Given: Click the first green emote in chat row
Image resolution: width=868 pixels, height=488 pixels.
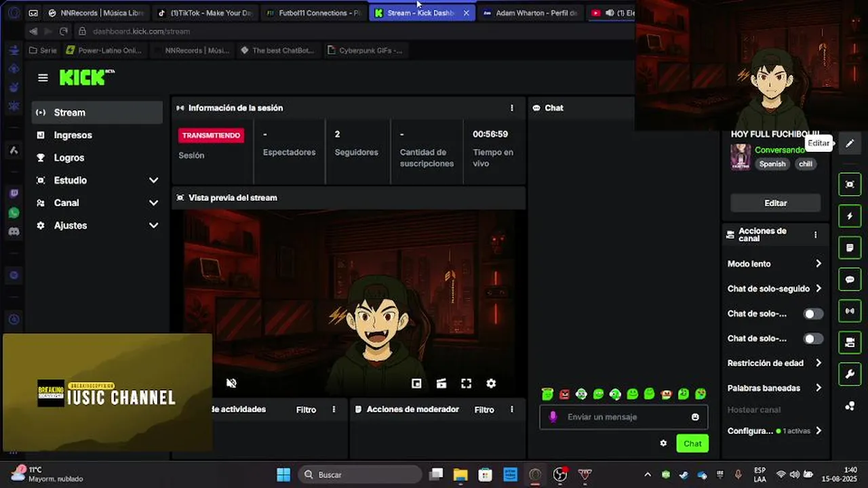Looking at the screenshot, I should click(547, 394).
